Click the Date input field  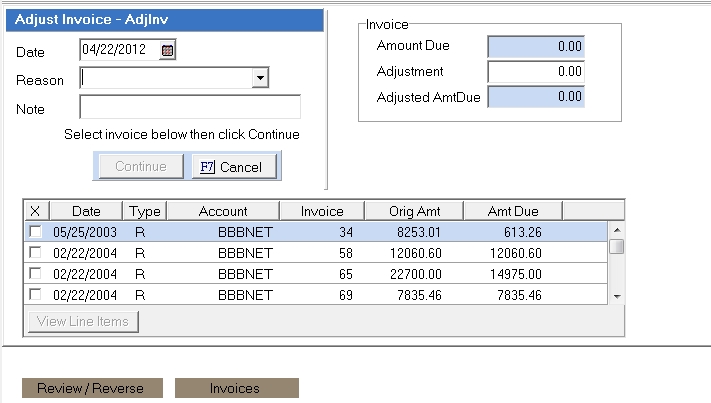coord(118,49)
